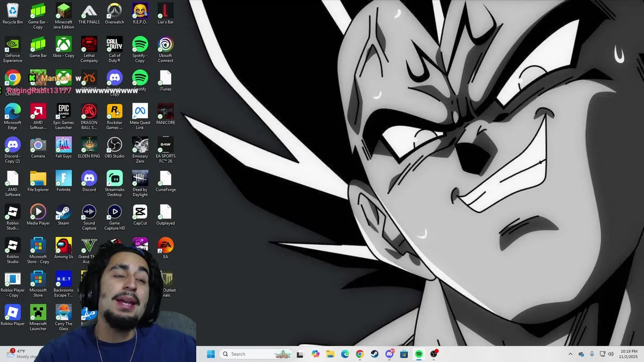This screenshot has width=644, height=362.
Task: Select the Streamlabs Desktop icon
Action: click(x=114, y=184)
